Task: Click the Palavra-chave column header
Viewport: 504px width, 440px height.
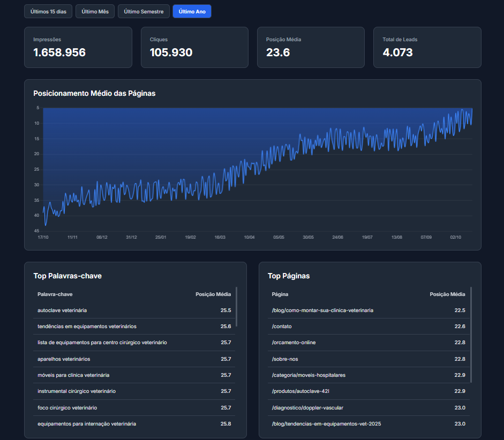Action: (55, 294)
